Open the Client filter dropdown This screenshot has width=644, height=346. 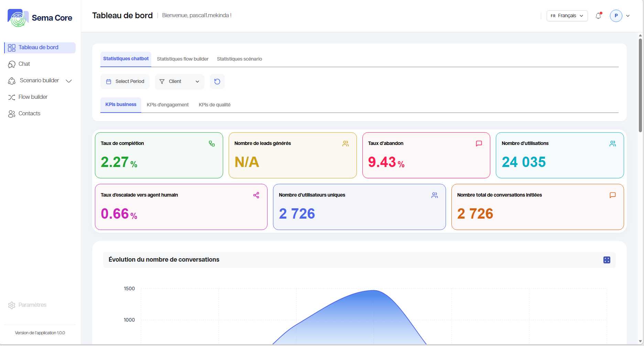click(x=179, y=82)
